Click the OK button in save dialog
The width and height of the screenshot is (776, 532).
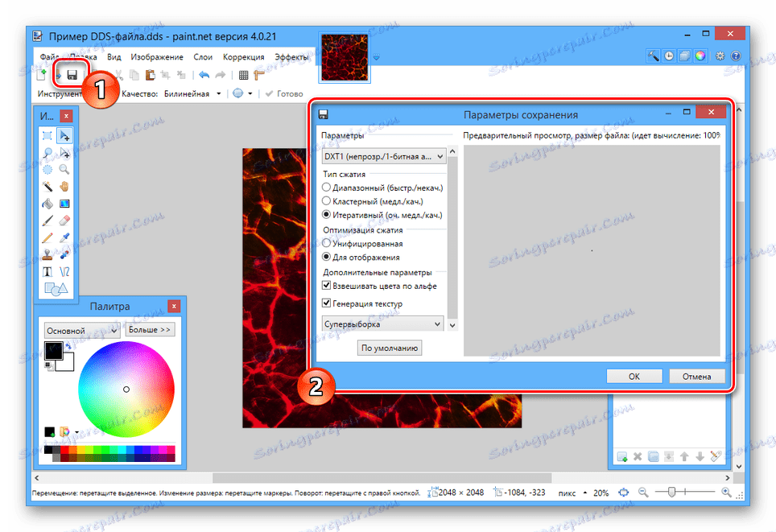click(634, 377)
